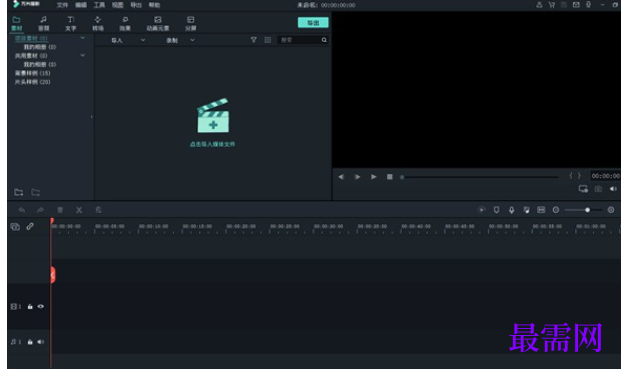Open the 导入 import dropdown
Screen dimensions: 621x369
click(128, 40)
